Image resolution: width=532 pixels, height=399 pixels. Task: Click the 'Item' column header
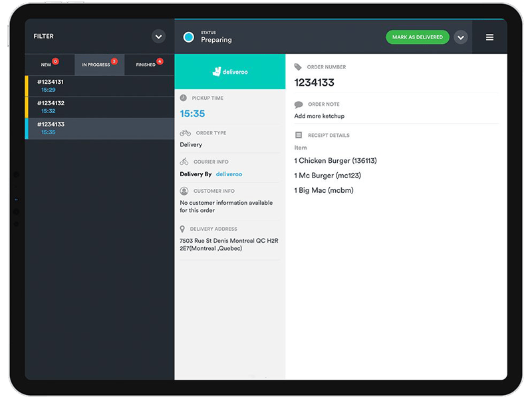(301, 148)
